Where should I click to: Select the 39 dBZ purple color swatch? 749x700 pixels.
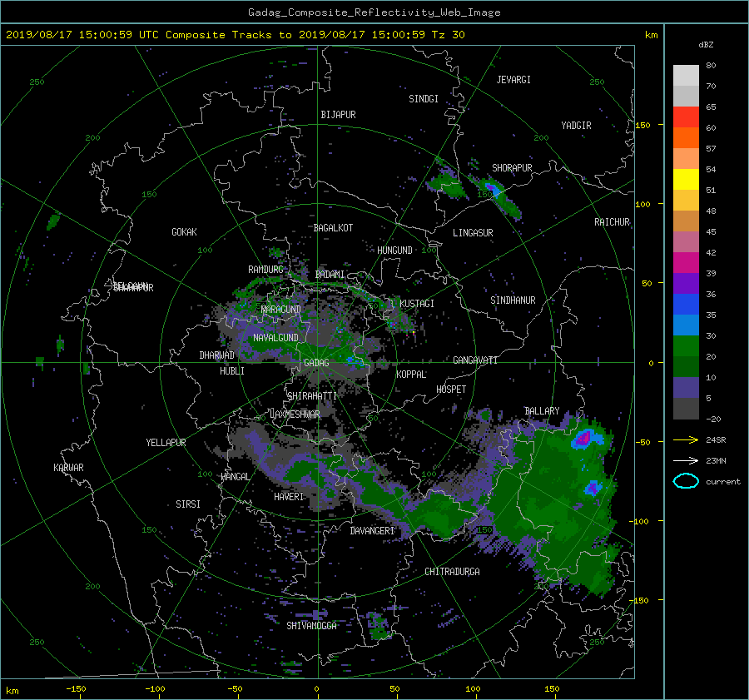tap(686, 283)
